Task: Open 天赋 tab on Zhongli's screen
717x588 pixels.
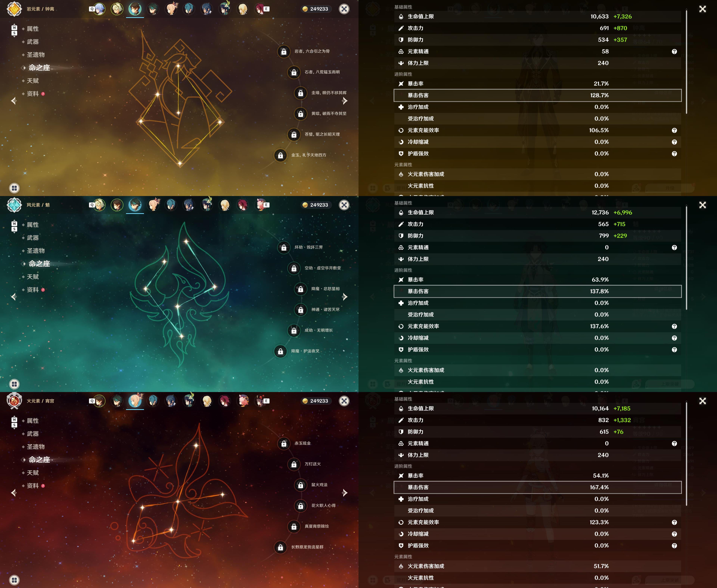Action: (x=32, y=81)
